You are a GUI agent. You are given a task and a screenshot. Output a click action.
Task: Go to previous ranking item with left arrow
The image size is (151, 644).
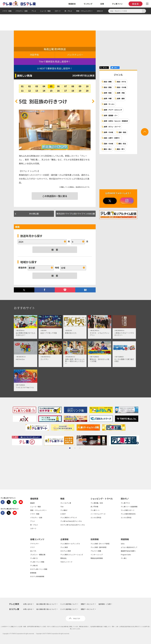[16, 101]
